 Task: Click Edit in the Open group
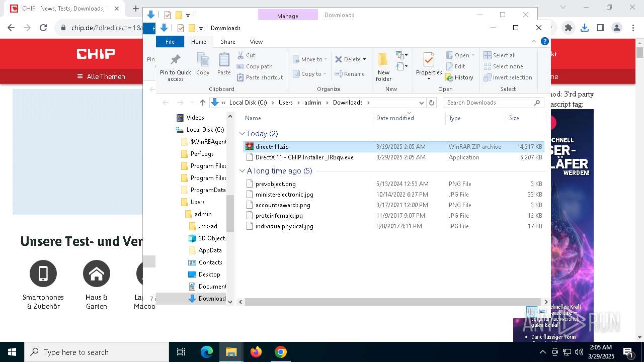(455, 66)
